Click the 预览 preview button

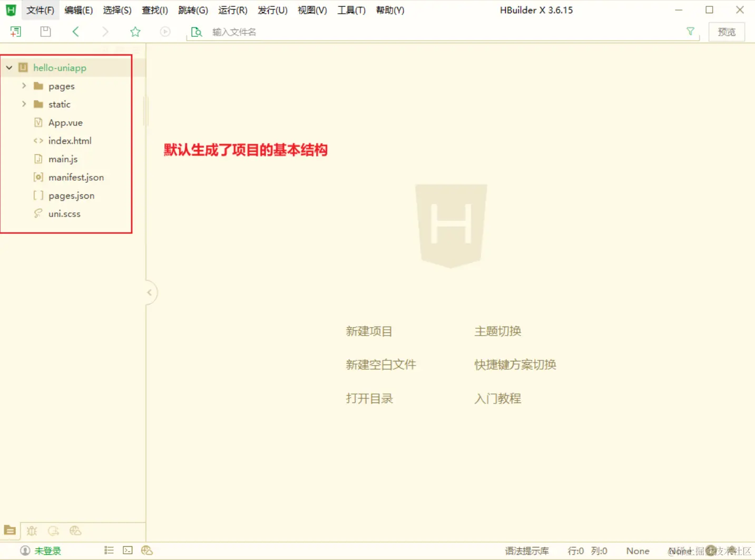coord(727,32)
